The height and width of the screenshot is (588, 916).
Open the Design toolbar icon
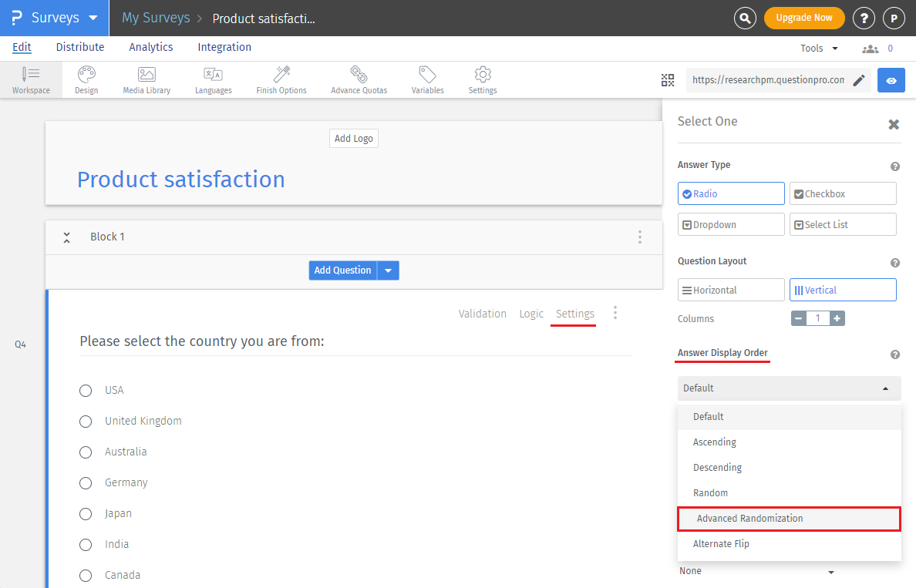pyautogui.click(x=86, y=79)
